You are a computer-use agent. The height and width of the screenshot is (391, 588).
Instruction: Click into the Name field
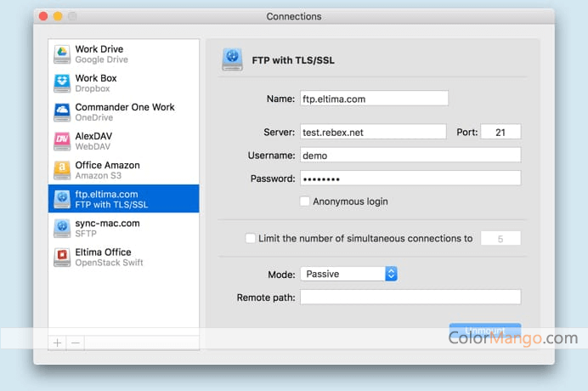point(374,99)
